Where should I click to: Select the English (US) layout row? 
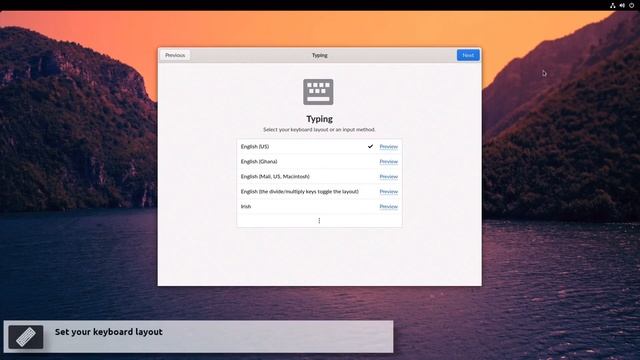tap(319, 147)
